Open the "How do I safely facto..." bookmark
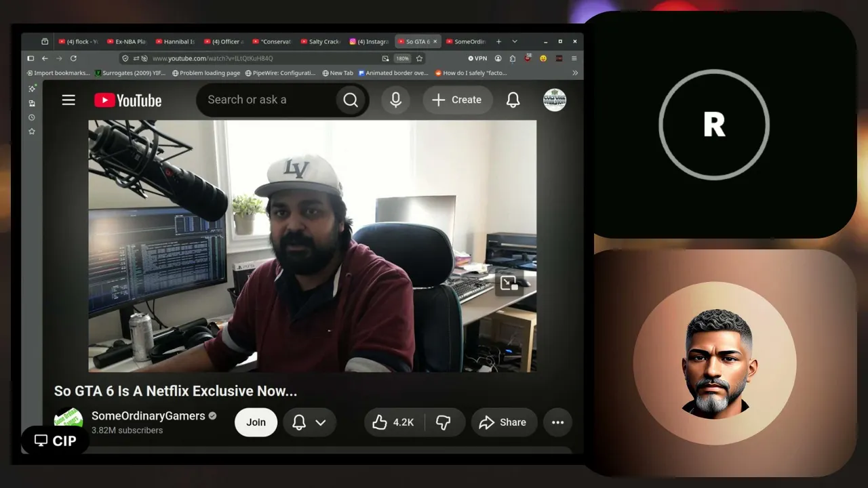 click(471, 73)
